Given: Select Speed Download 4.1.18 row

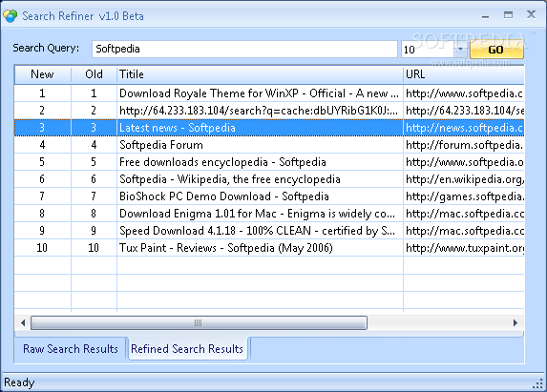Looking at the screenshot, I should [x=269, y=230].
